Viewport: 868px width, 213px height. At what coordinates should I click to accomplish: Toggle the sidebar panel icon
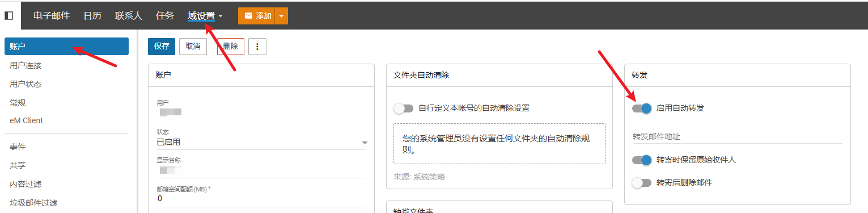[x=9, y=16]
